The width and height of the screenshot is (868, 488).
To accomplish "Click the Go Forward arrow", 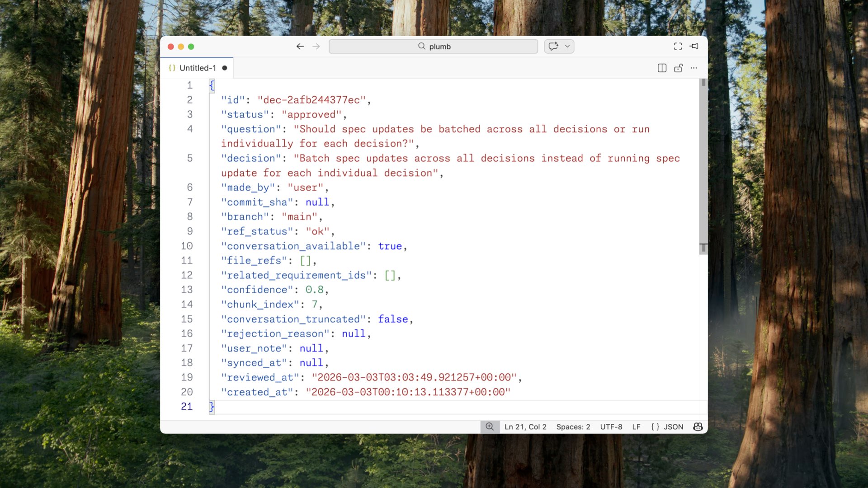I will [316, 47].
